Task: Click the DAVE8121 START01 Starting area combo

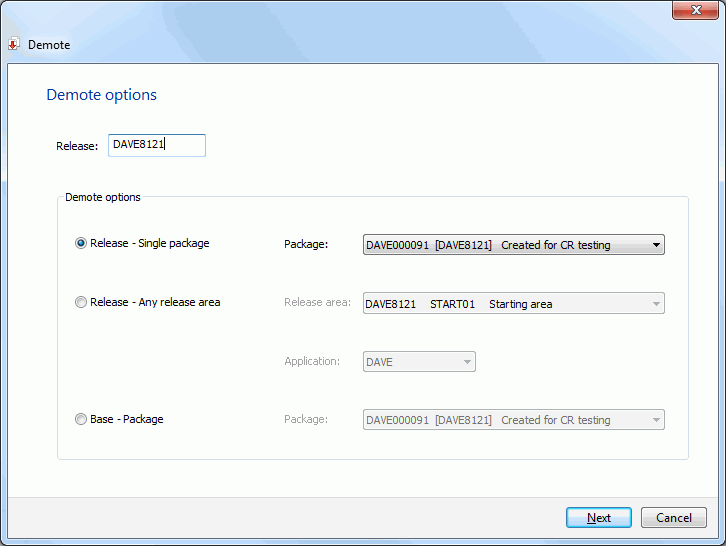Action: click(x=513, y=303)
